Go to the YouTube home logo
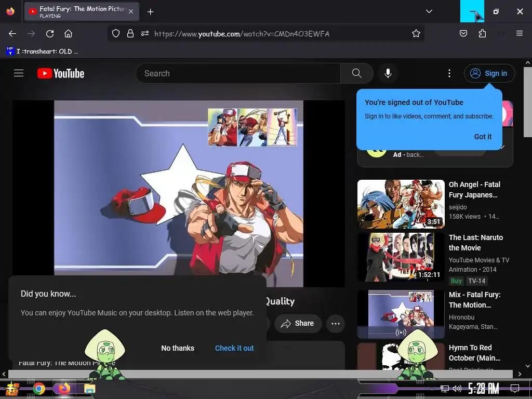The height and width of the screenshot is (399, 532). click(61, 73)
